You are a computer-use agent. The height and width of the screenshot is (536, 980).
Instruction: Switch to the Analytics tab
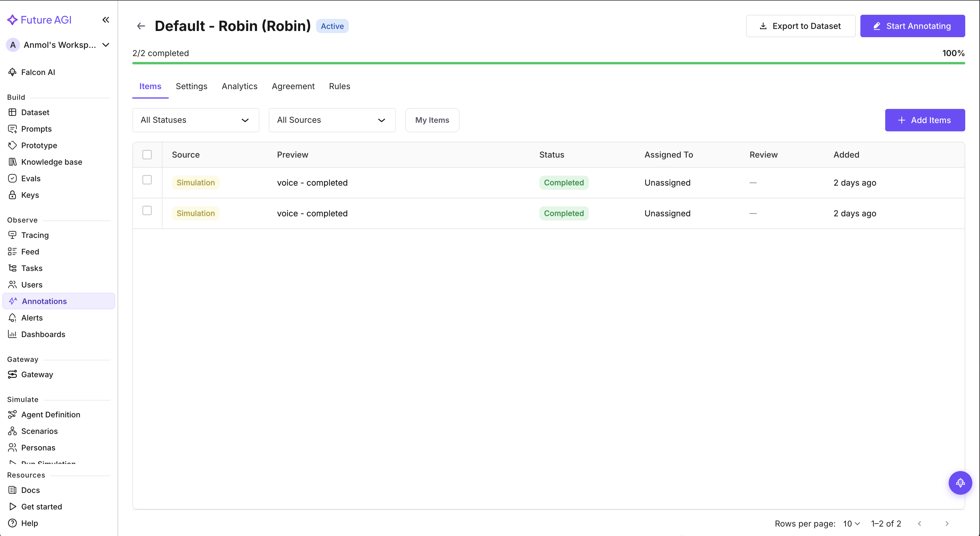[239, 86]
